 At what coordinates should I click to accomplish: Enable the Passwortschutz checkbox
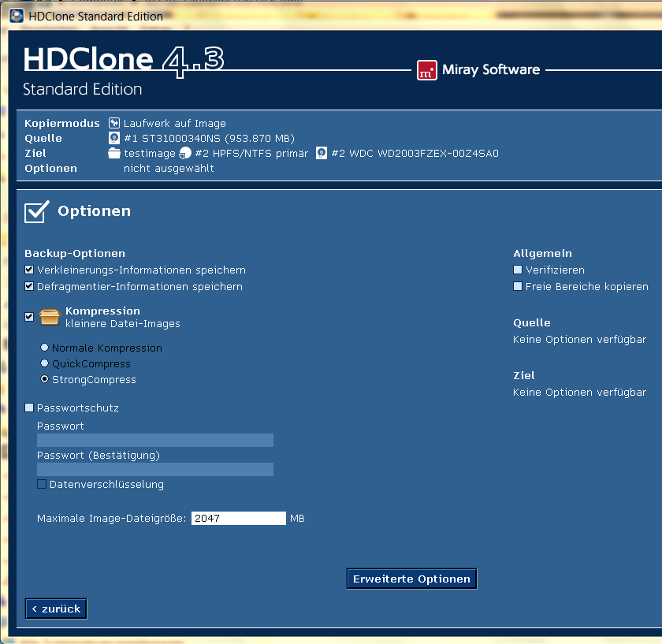[x=29, y=408]
